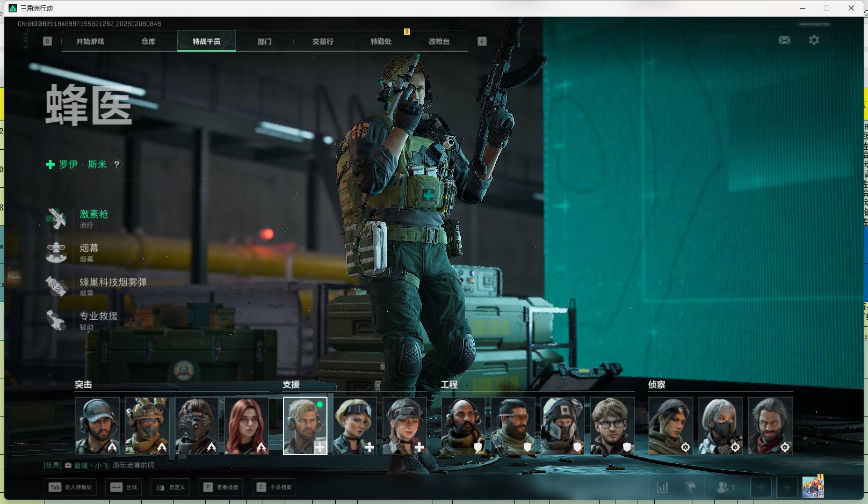This screenshot has height=504, width=868.
Task: Select gray-bearded recon operator with red scarf
Action: click(x=770, y=426)
